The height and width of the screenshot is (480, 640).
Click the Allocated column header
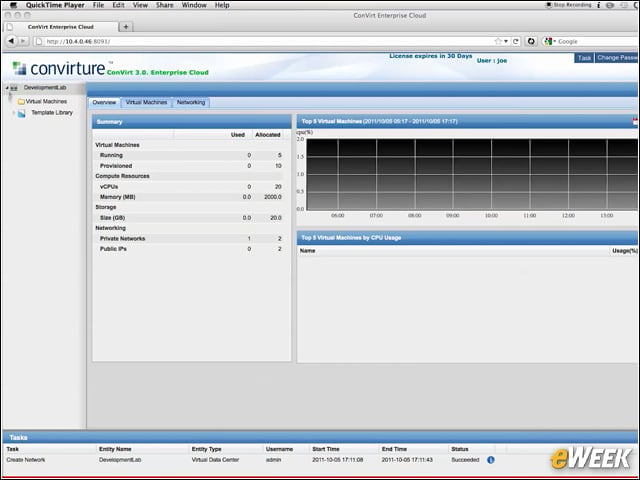[x=268, y=135]
